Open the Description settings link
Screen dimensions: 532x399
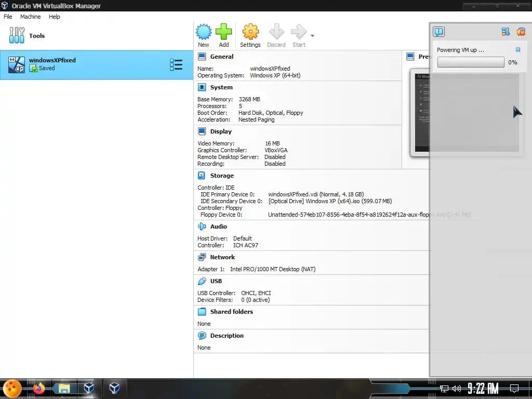click(227, 336)
